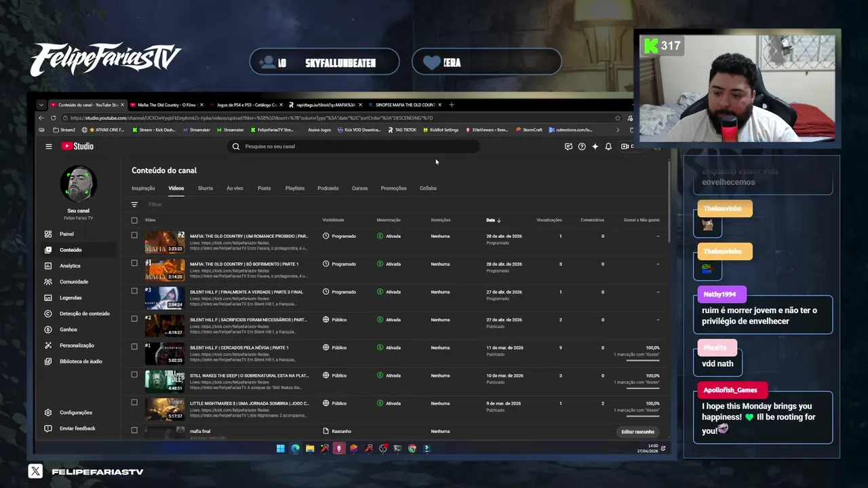Open Microsoft Edge from the taskbar
This screenshot has width=868, height=488.
(295, 448)
